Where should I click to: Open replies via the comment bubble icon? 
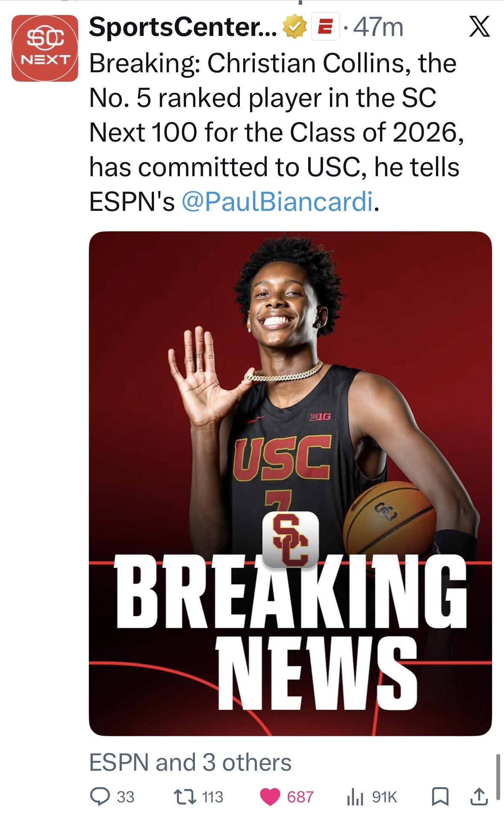100,796
